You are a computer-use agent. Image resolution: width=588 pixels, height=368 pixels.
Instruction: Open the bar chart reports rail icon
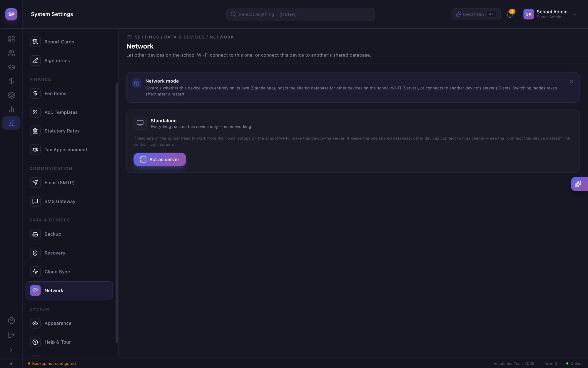[11, 109]
